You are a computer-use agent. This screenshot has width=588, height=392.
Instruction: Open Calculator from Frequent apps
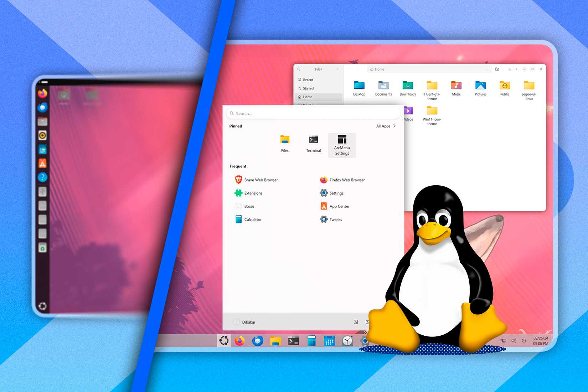[x=253, y=219]
